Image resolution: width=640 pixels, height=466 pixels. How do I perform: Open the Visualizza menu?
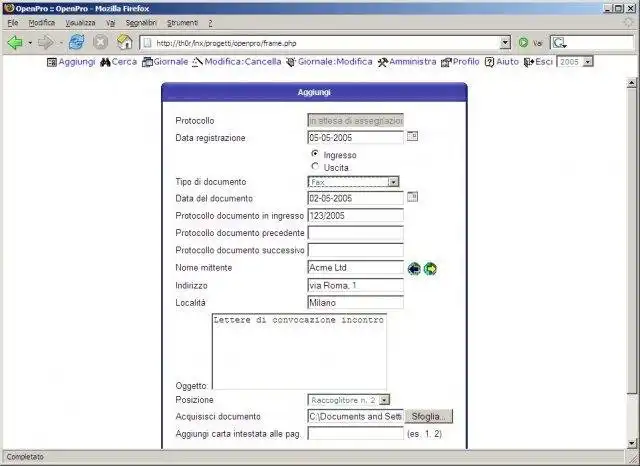[x=80, y=23]
